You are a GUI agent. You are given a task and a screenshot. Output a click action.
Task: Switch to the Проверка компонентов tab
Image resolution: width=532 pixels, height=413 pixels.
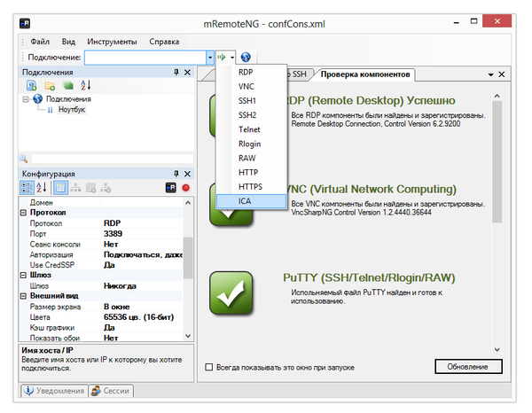tap(365, 74)
